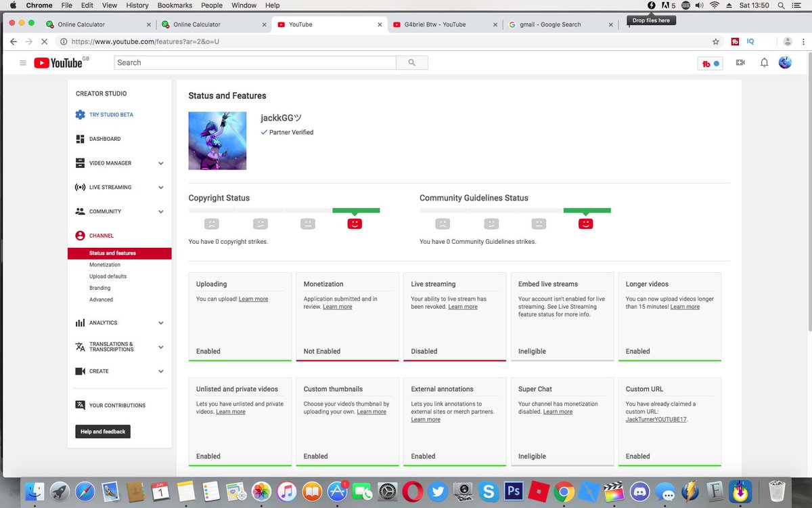The image size is (812, 508).
Task: Open iTunes music app from the dock
Action: click(286, 491)
